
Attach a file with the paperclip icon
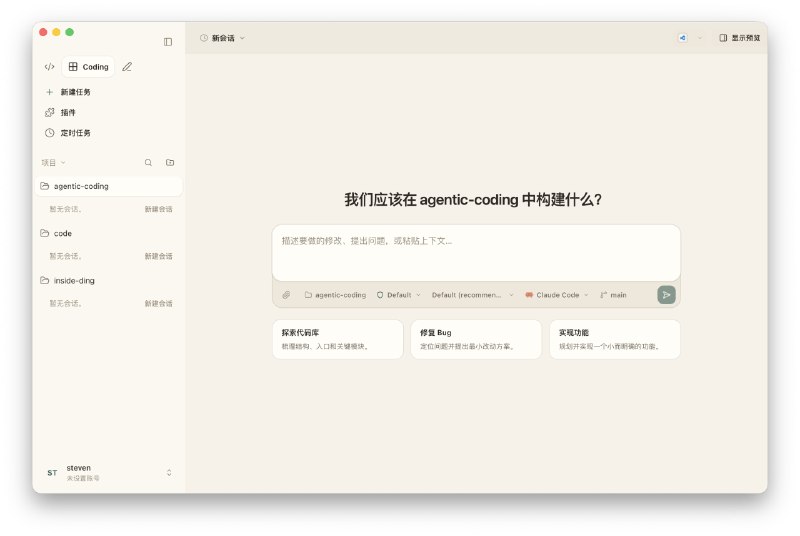tap(286, 295)
